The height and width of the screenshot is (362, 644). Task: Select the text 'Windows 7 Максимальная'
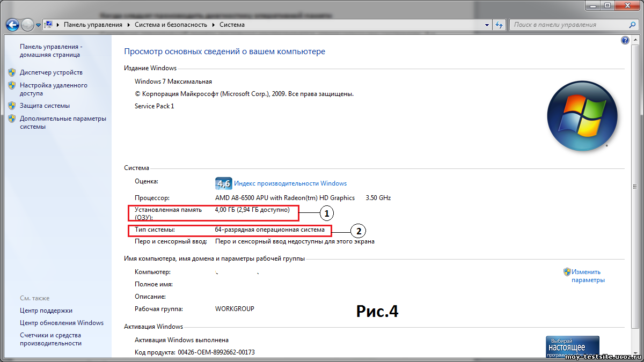point(173,82)
